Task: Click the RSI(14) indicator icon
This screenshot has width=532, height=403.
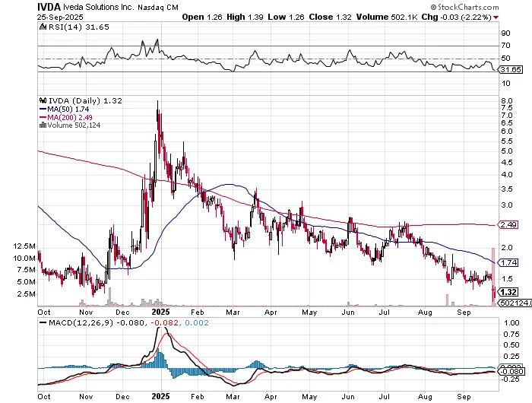Action: pos(43,27)
